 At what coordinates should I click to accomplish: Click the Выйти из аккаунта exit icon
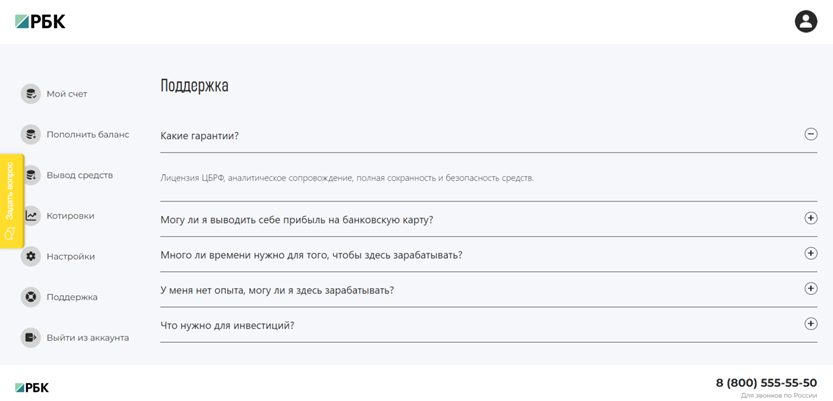[31, 337]
